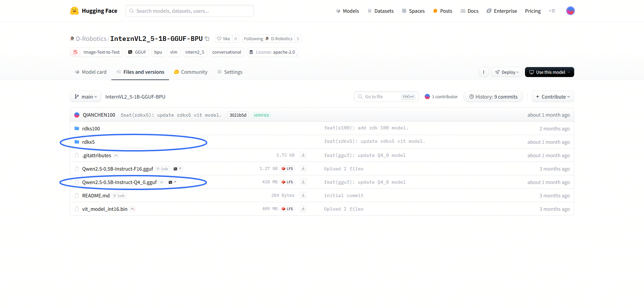644x308 pixels.
Task: Click the Image-Text-to-Text tag
Action: (x=96, y=52)
